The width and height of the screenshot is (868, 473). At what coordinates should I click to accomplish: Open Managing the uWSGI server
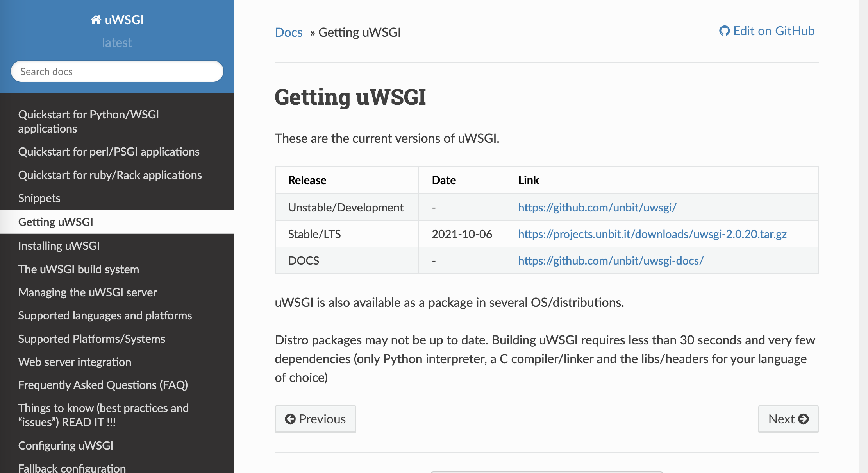click(x=87, y=292)
